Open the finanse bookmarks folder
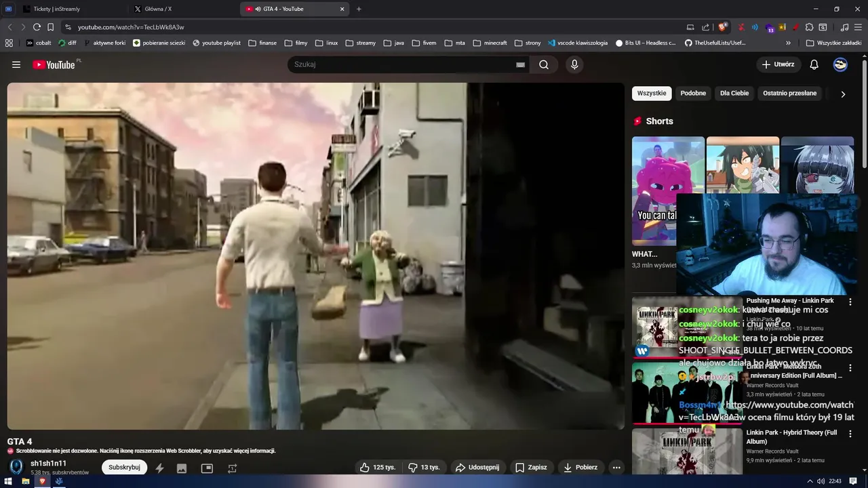 [262, 43]
